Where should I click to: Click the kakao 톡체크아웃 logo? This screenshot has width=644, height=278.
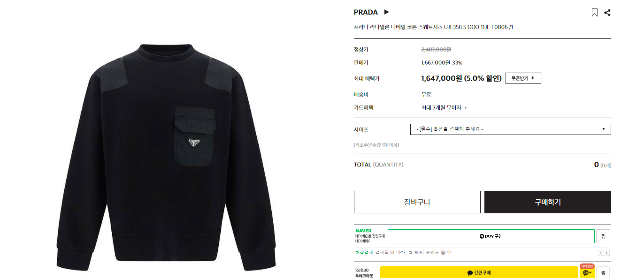pyautogui.click(x=364, y=272)
